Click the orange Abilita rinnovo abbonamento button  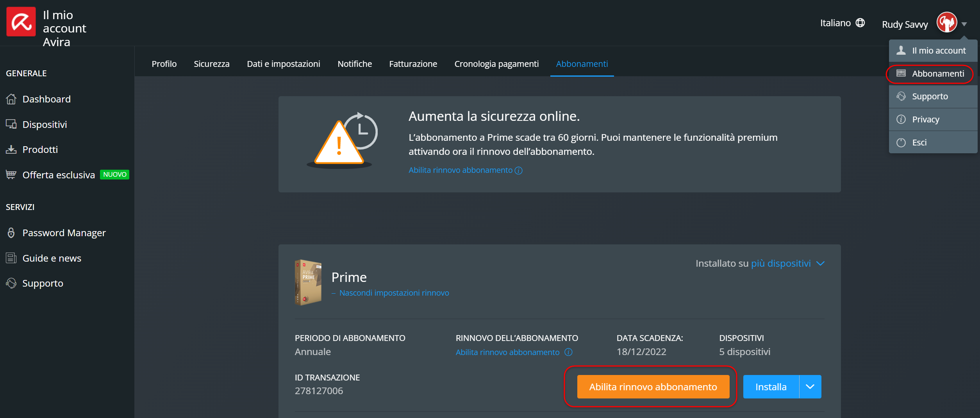click(653, 387)
